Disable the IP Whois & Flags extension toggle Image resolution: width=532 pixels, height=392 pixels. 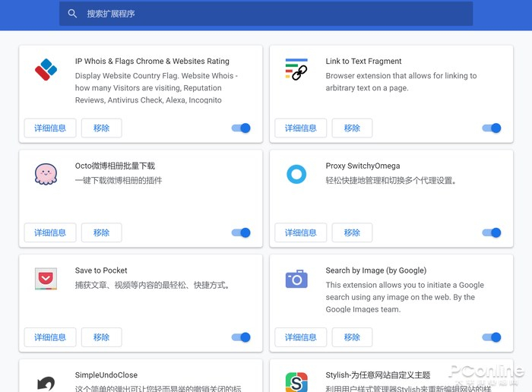click(x=241, y=128)
